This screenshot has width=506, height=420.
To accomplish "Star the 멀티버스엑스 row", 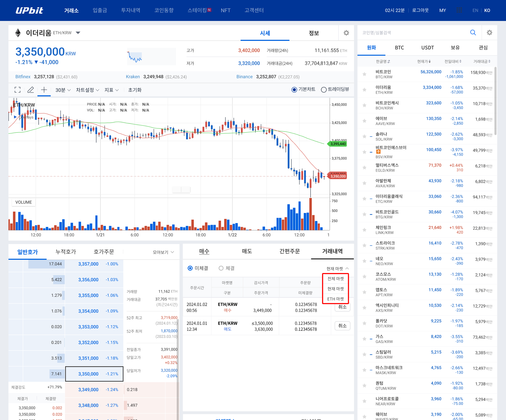I will [x=364, y=168].
